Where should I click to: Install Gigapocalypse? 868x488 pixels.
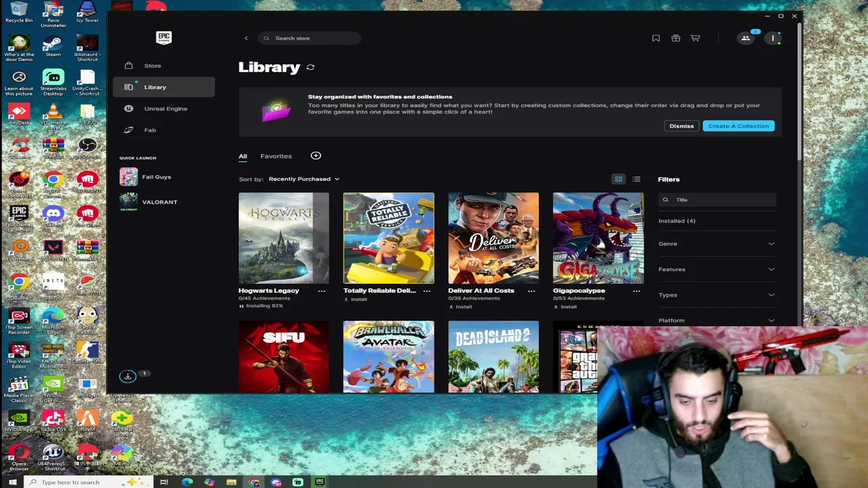(565, 306)
